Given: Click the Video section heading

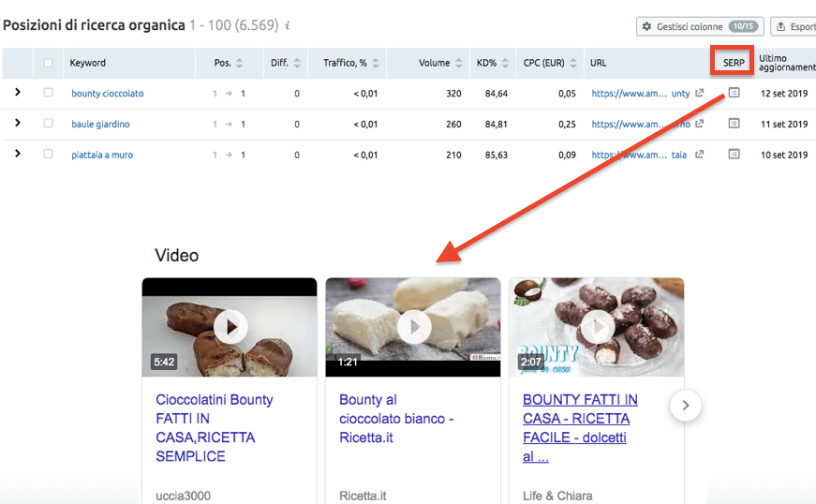Looking at the screenshot, I should [x=176, y=256].
